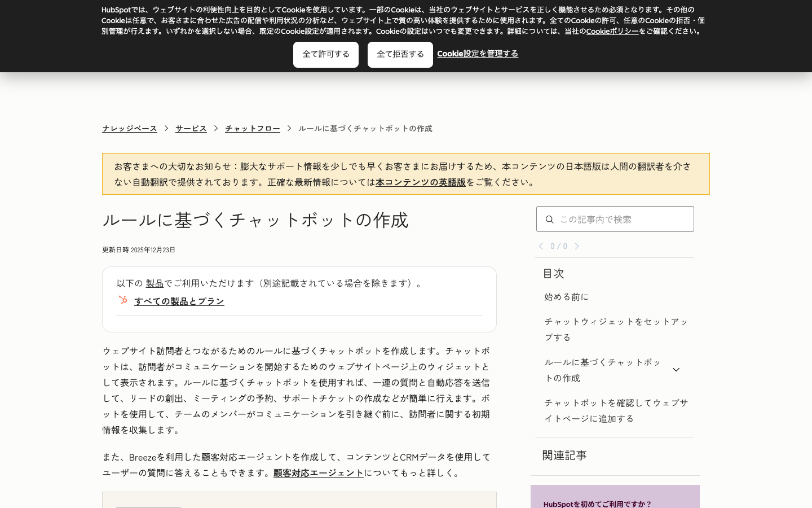
Task: Navigate to サービス breadcrumb
Action: [191, 128]
